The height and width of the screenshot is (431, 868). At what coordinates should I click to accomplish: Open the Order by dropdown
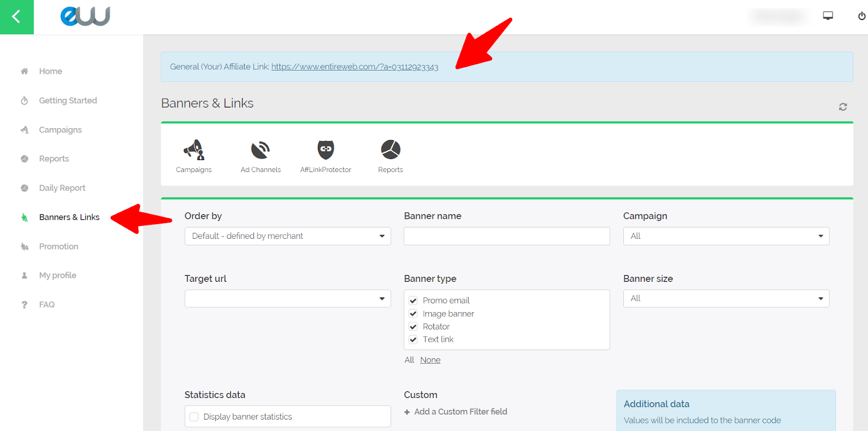pyautogui.click(x=288, y=236)
